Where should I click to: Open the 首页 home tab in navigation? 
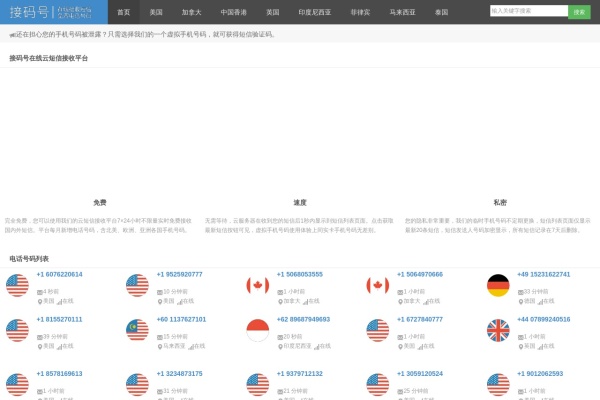123,12
